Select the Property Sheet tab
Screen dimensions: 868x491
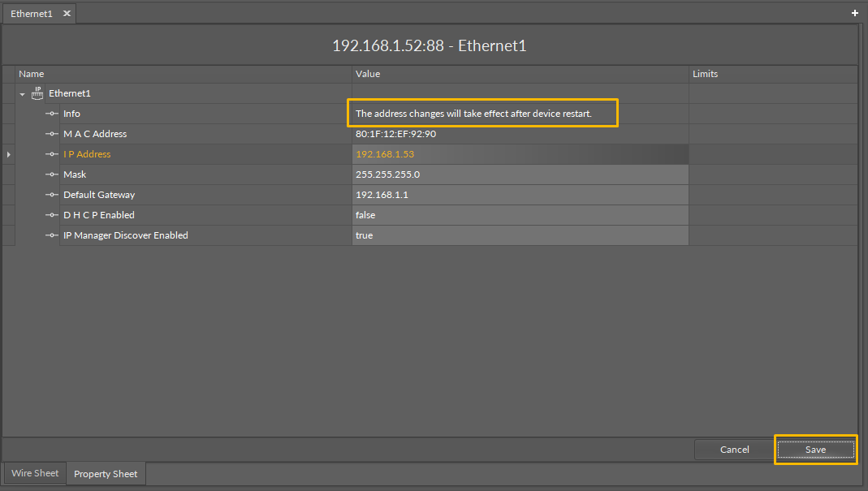(106, 474)
